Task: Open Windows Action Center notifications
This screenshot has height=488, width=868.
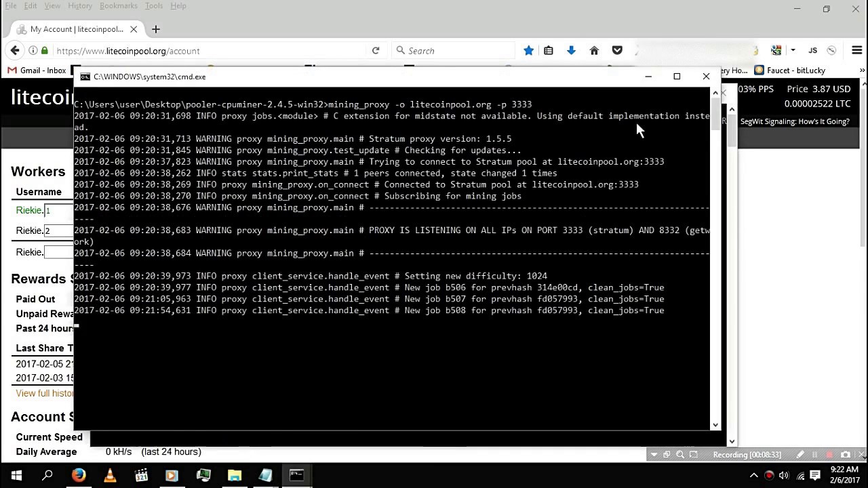Action: pyautogui.click(x=815, y=475)
